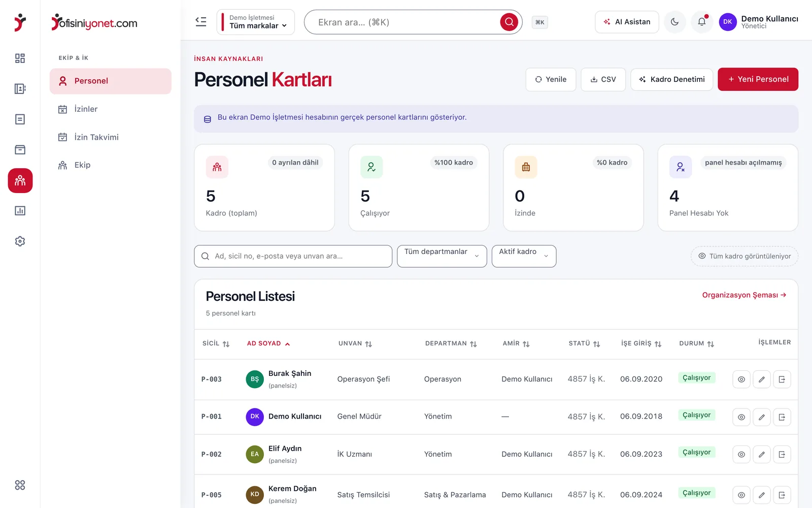The width and height of the screenshot is (812, 508).
Task: Open the archive box icon in rail
Action: [20, 150]
